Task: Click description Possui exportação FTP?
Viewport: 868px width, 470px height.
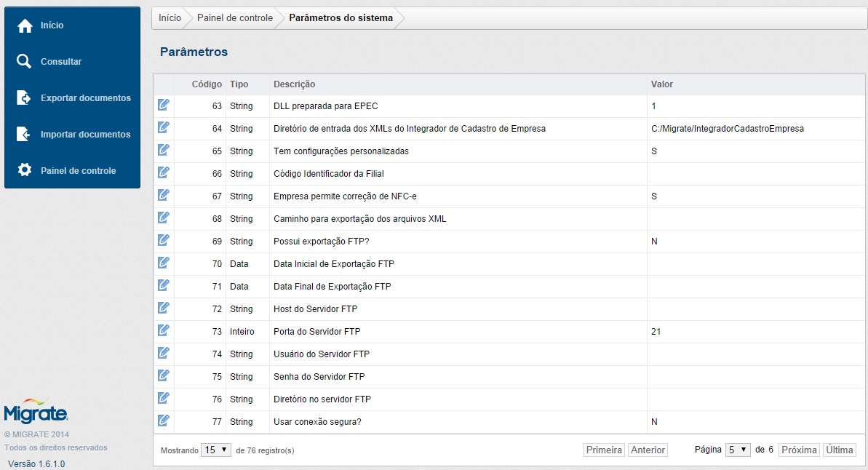Action: (x=321, y=242)
